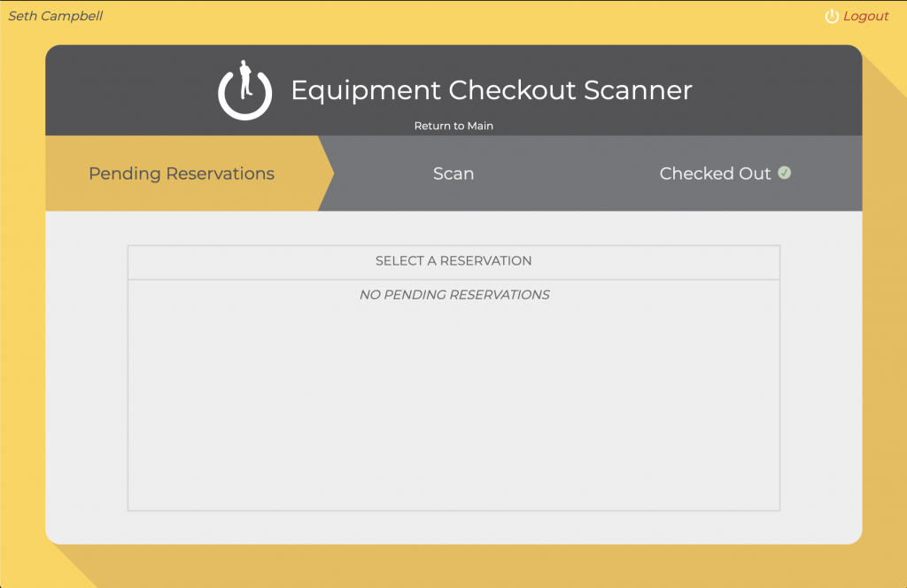Viewport: 907px width, 588px height.
Task: Click the green checkmark next to Checked Out
Action: pos(784,173)
